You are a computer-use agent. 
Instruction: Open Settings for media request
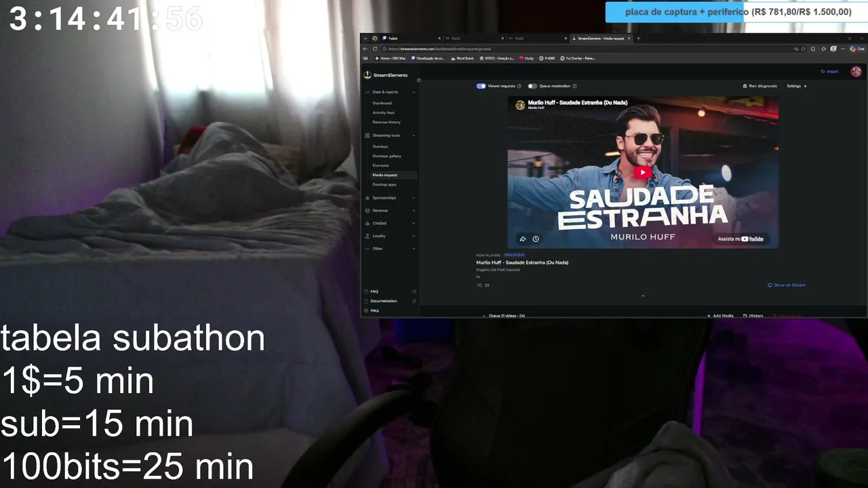pos(797,86)
